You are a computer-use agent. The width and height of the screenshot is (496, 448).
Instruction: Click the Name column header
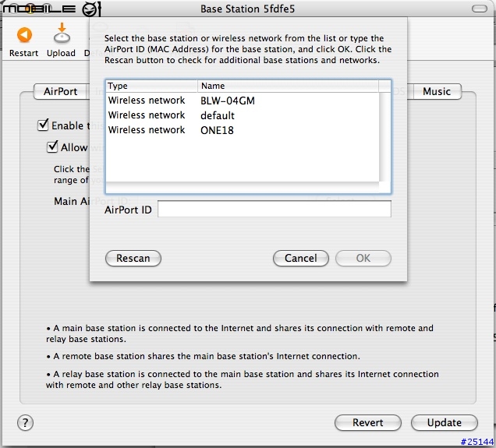pyautogui.click(x=288, y=86)
